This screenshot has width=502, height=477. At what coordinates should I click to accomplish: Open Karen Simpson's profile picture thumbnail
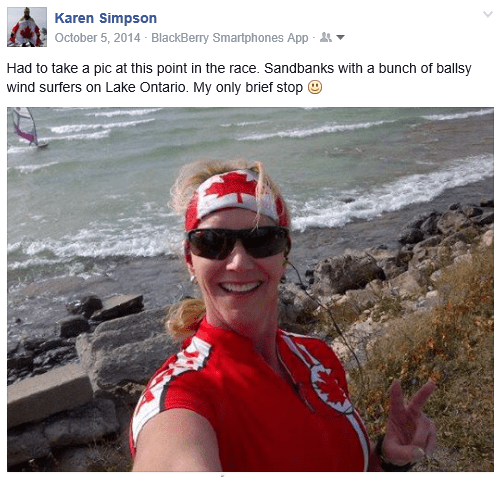[x=27, y=27]
